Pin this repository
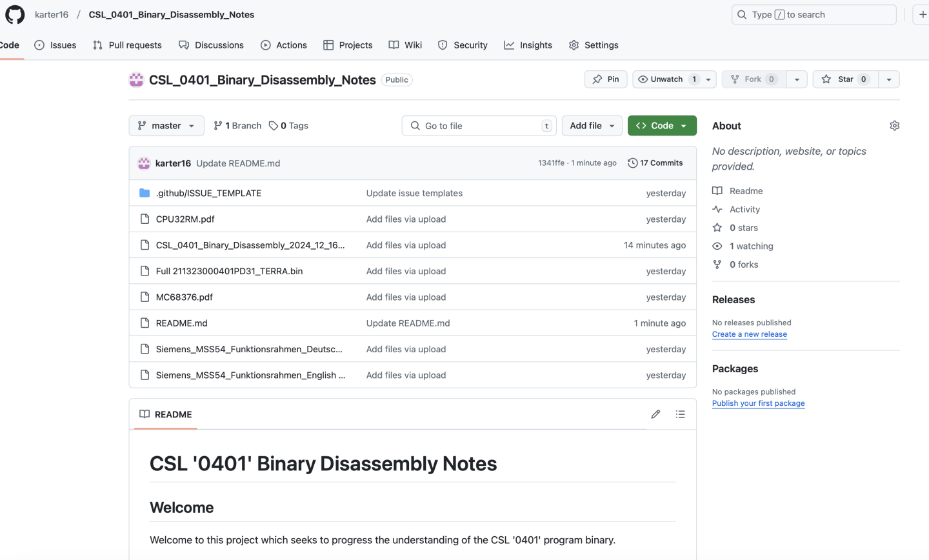 [x=606, y=79]
